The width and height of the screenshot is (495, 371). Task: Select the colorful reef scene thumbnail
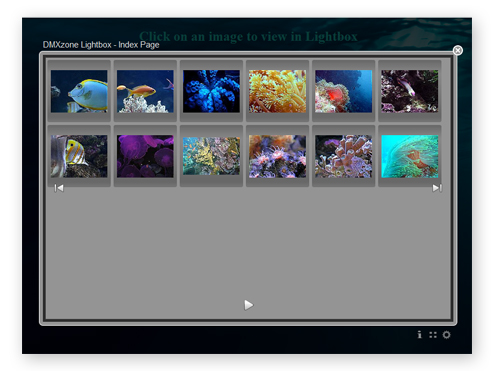click(x=211, y=156)
